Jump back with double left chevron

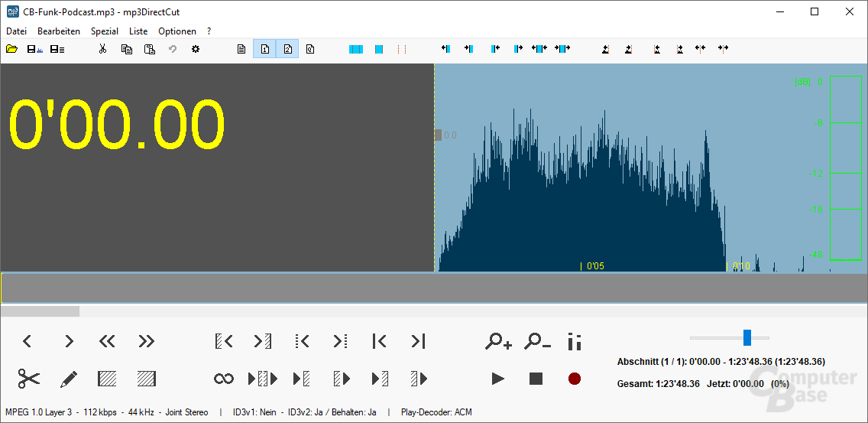click(107, 341)
